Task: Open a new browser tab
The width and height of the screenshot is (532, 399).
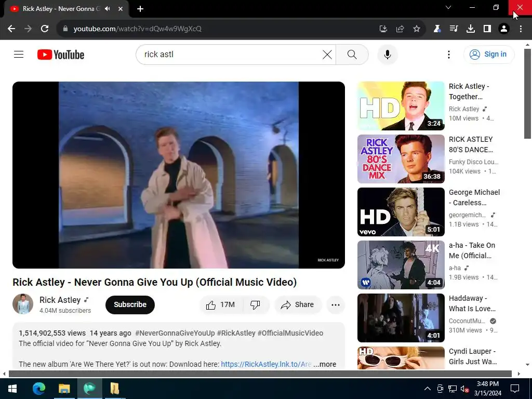Action: click(140, 9)
